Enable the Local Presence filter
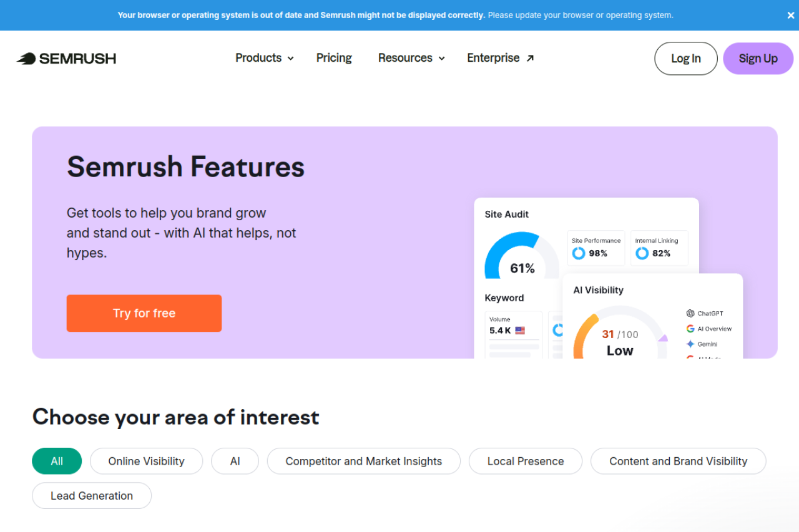Image resolution: width=799 pixels, height=532 pixels. [525, 461]
